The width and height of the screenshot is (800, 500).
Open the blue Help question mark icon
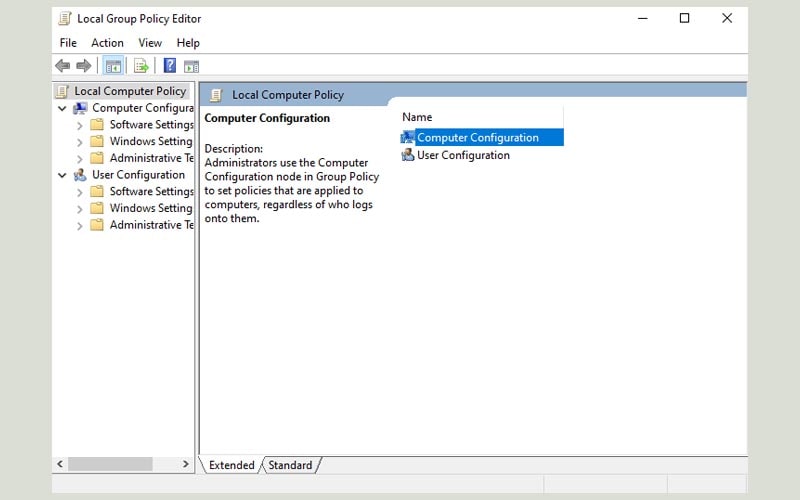[x=169, y=66]
